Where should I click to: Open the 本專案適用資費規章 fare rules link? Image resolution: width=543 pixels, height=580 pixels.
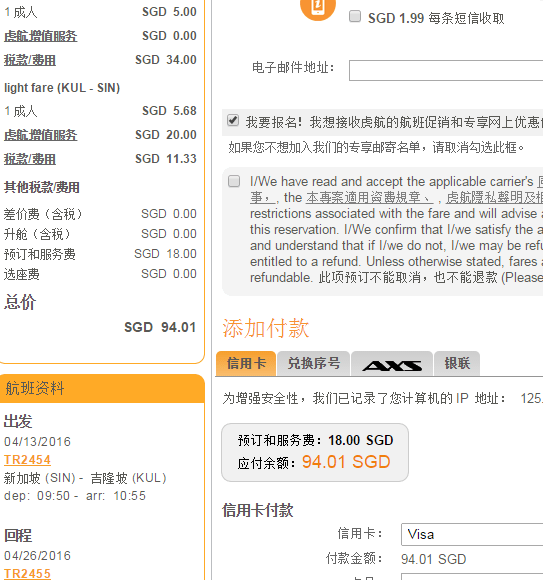[369, 198]
